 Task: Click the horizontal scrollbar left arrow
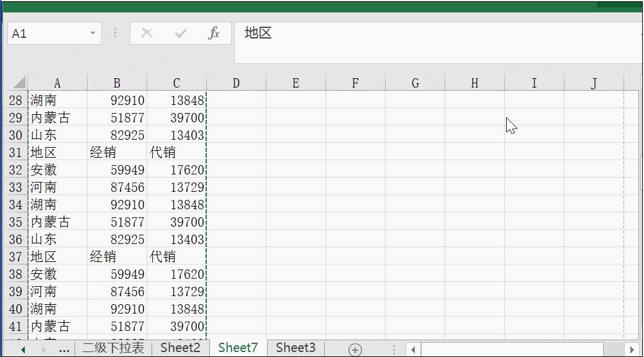(412, 350)
